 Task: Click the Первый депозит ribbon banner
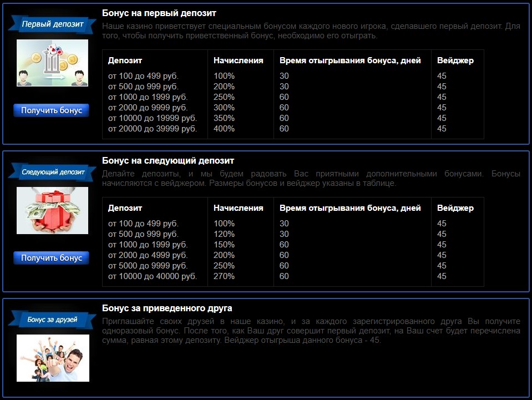(52, 24)
